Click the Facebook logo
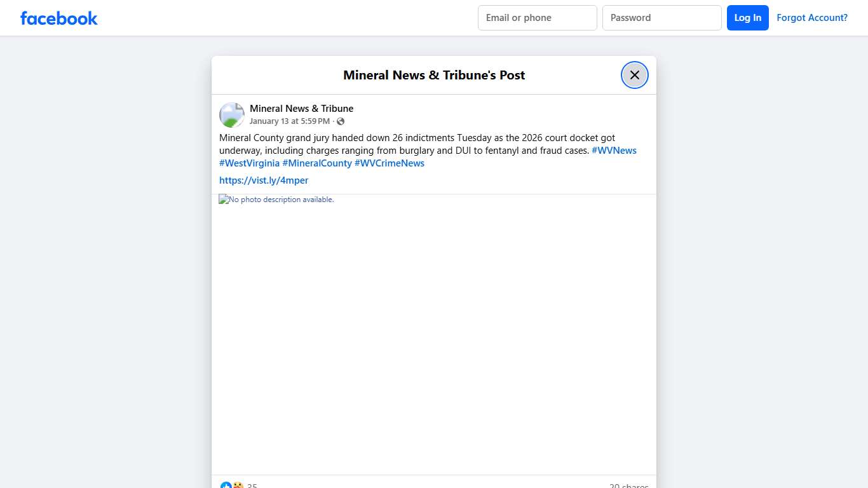 point(58,18)
